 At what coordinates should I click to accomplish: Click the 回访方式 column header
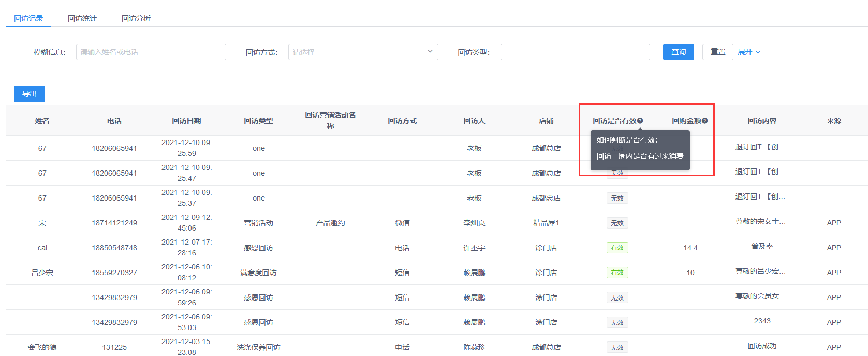[x=402, y=121]
